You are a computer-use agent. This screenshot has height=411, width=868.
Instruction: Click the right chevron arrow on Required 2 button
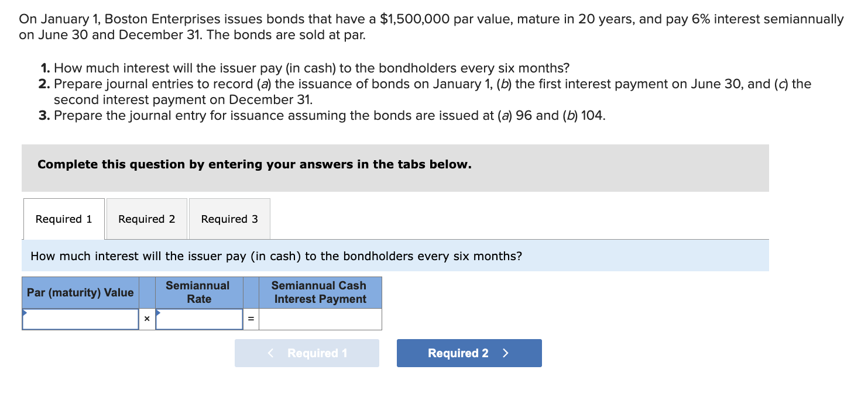[504, 353]
